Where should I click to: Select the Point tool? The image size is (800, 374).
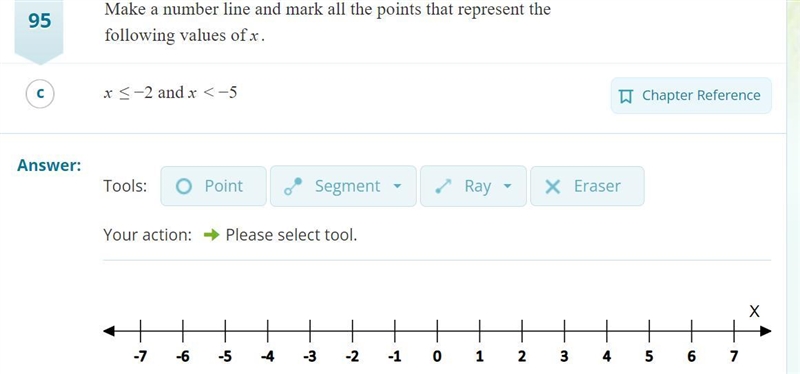click(213, 186)
